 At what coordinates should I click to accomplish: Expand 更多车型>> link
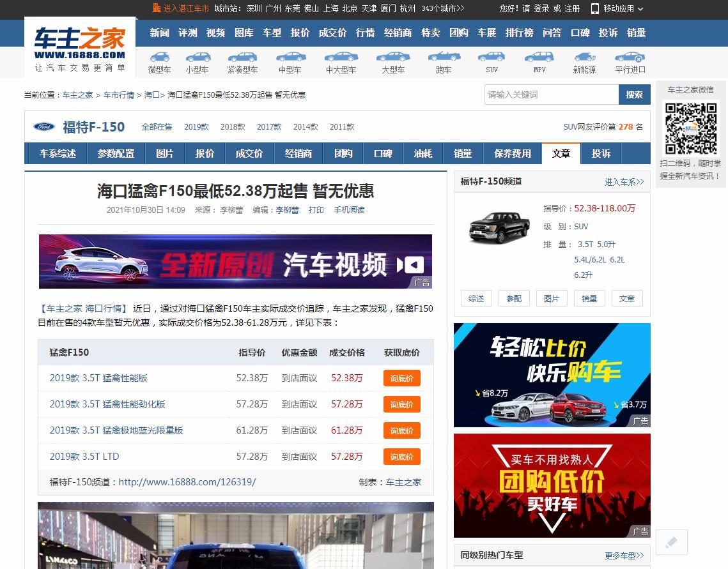tap(624, 555)
